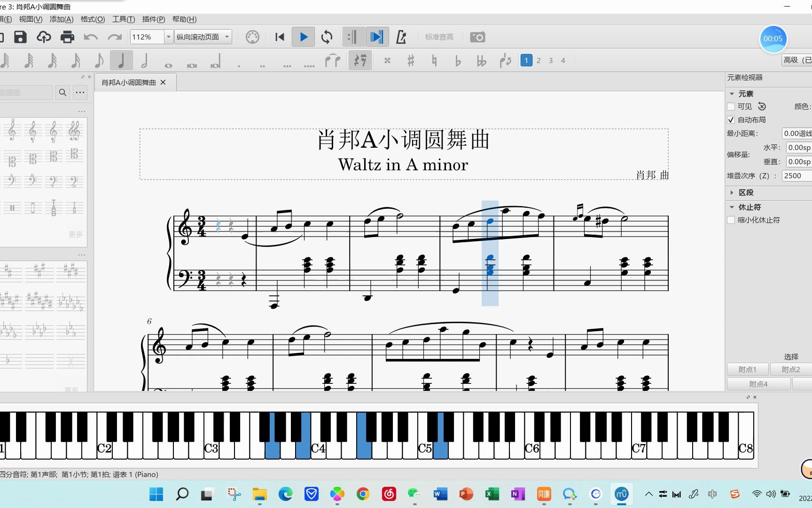Click the 堆叠次序 (Z) value field showing 2500

point(797,176)
